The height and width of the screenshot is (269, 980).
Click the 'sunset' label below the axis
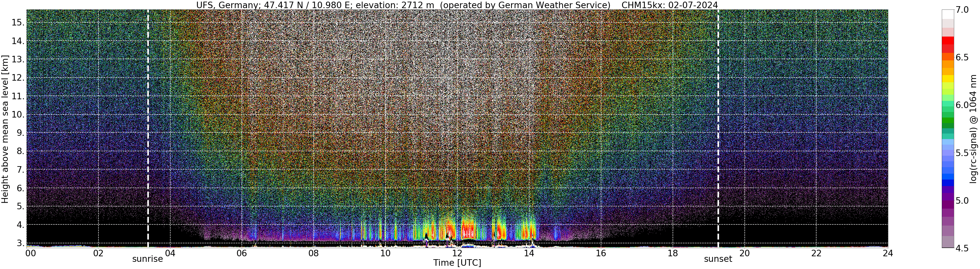pyautogui.click(x=718, y=259)
